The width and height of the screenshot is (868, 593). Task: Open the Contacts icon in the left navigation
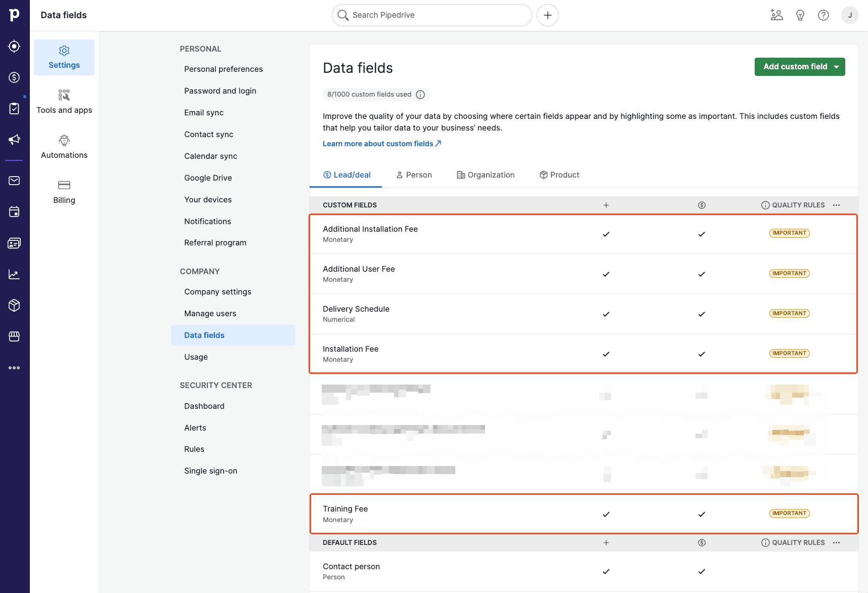[15, 243]
